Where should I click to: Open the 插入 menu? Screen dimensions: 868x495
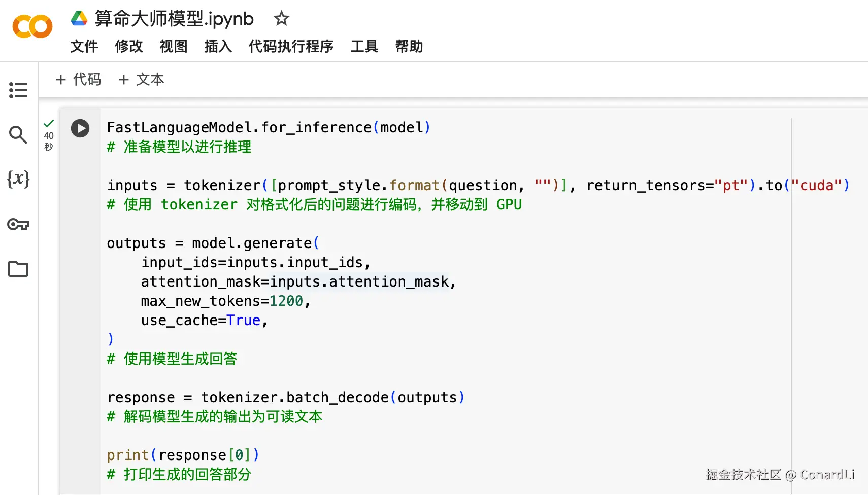[218, 46]
